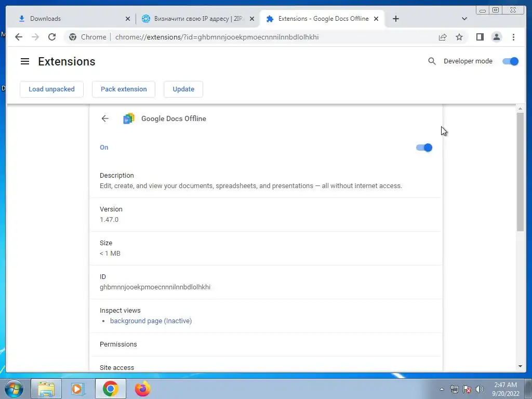Click the Google Docs Offline extension icon
Screen dimensions: 532x399
tap(129, 118)
